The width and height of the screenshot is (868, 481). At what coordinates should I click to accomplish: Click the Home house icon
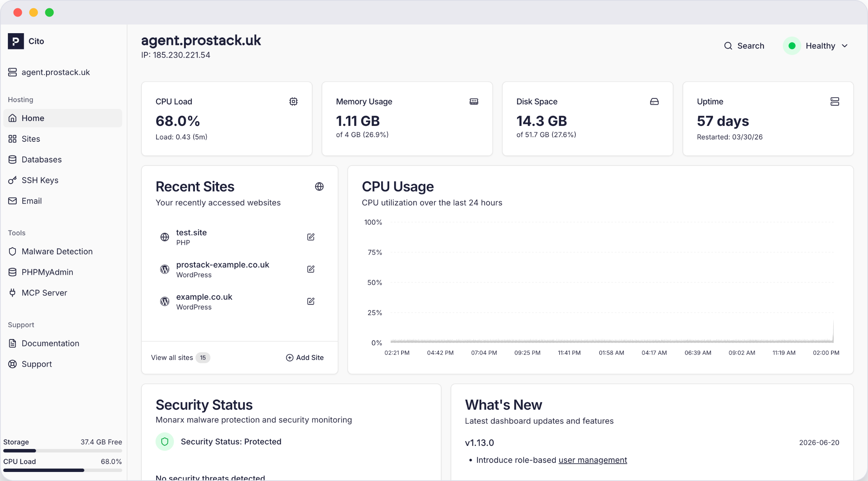[x=12, y=118]
